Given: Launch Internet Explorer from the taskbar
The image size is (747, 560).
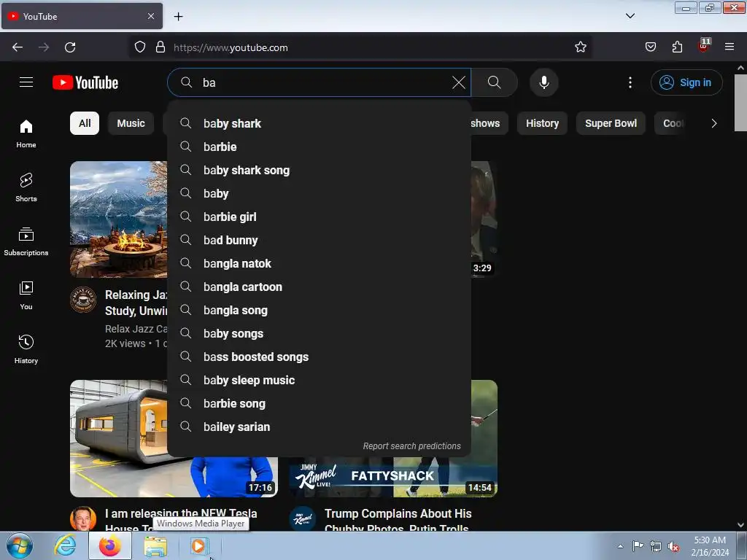Looking at the screenshot, I should tap(65, 545).
